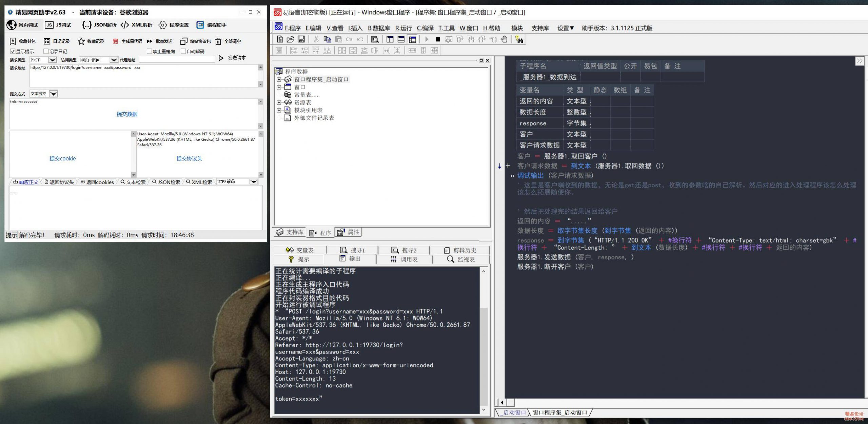Screen dimensions: 868x424
Task: Open the F.程序 menu
Action: (293, 28)
